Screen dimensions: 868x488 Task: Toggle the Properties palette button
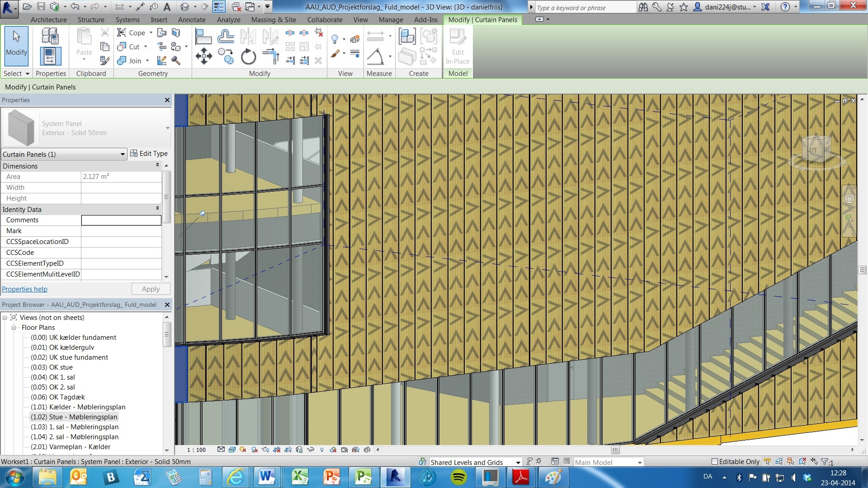pyautogui.click(x=50, y=56)
